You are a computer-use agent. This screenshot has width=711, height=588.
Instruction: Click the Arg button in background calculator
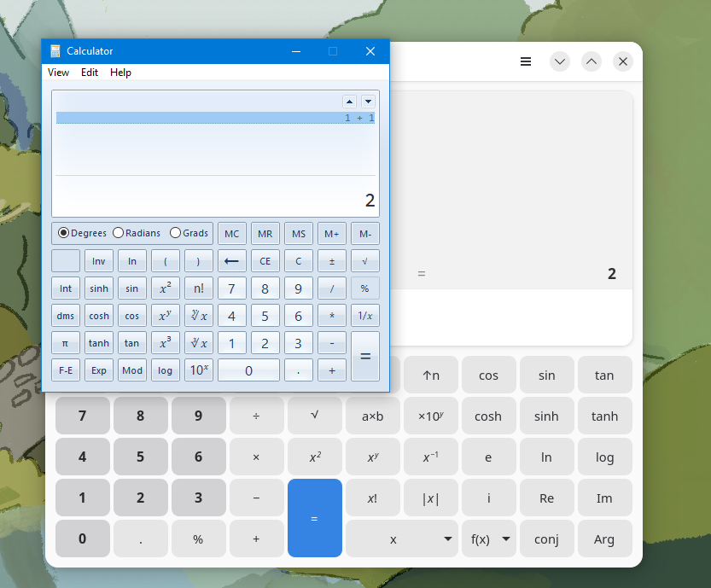pos(605,539)
